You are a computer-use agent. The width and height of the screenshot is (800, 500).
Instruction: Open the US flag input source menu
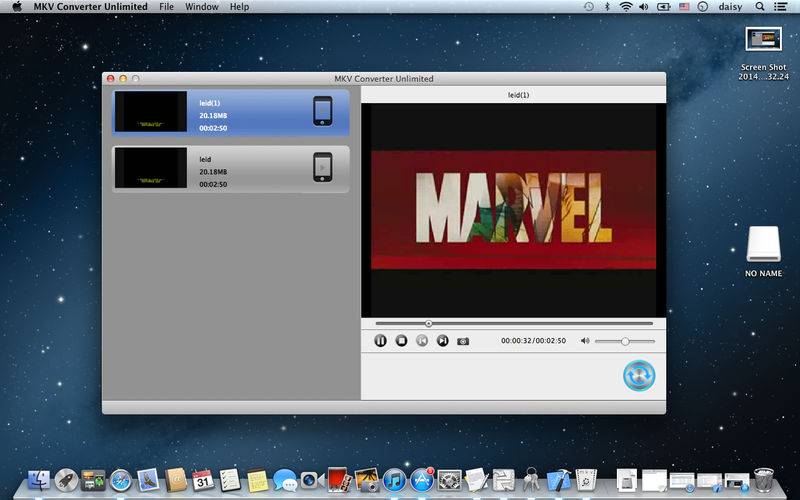(x=684, y=7)
